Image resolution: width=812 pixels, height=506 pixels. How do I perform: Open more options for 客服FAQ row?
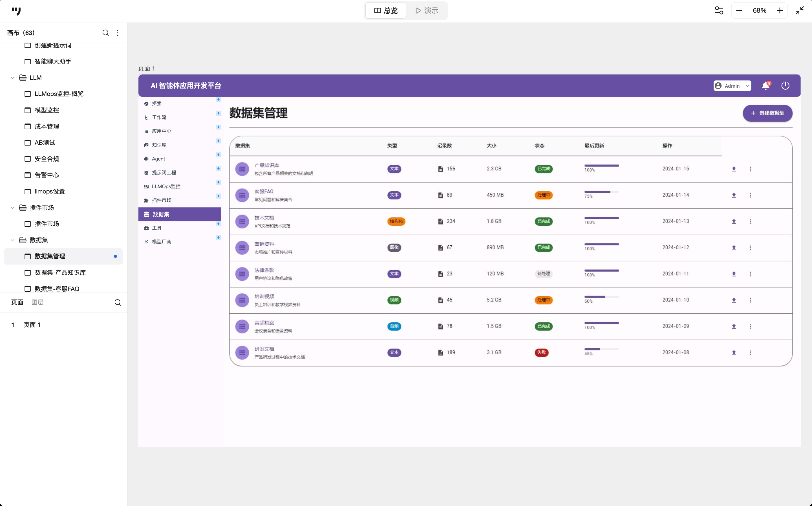click(x=750, y=195)
